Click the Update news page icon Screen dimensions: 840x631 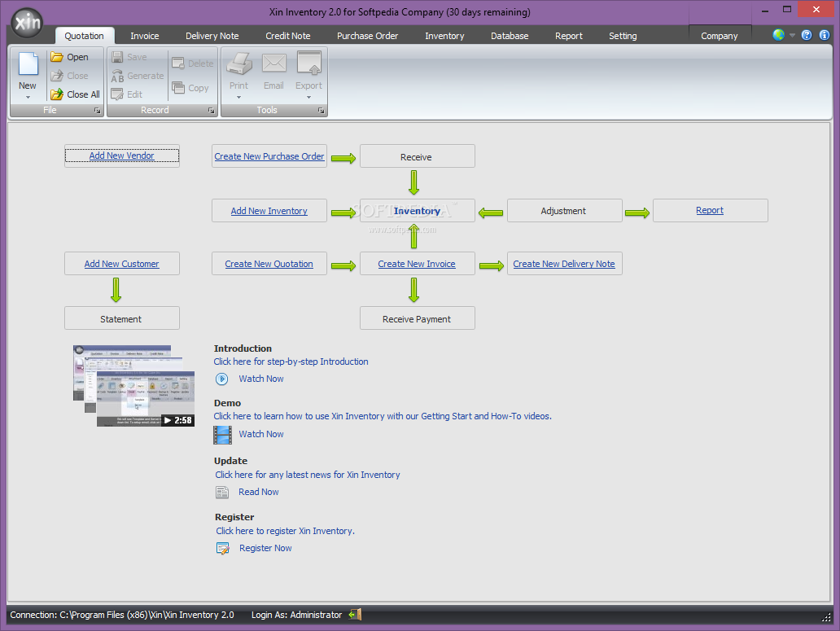click(221, 493)
